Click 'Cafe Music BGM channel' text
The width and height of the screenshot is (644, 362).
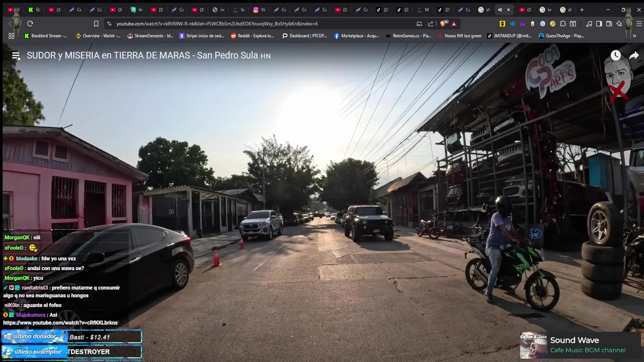(x=588, y=350)
